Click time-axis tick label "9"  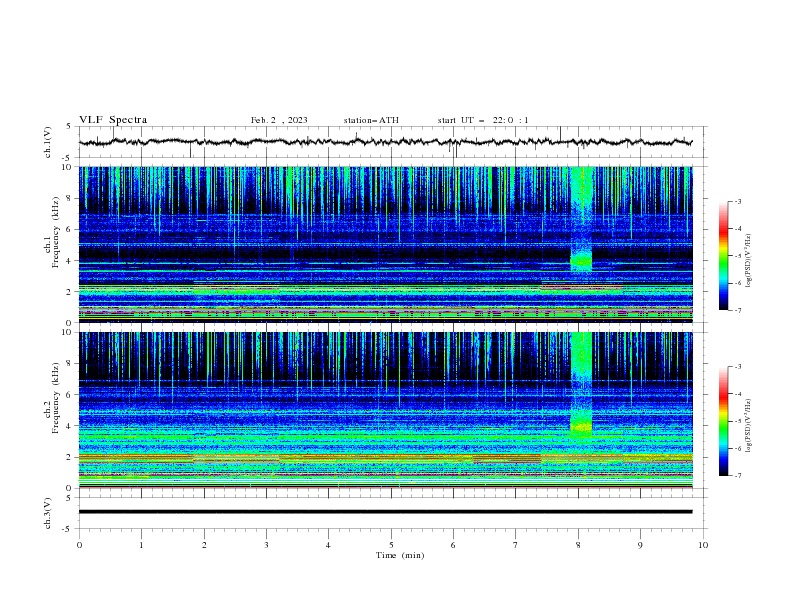click(x=640, y=545)
